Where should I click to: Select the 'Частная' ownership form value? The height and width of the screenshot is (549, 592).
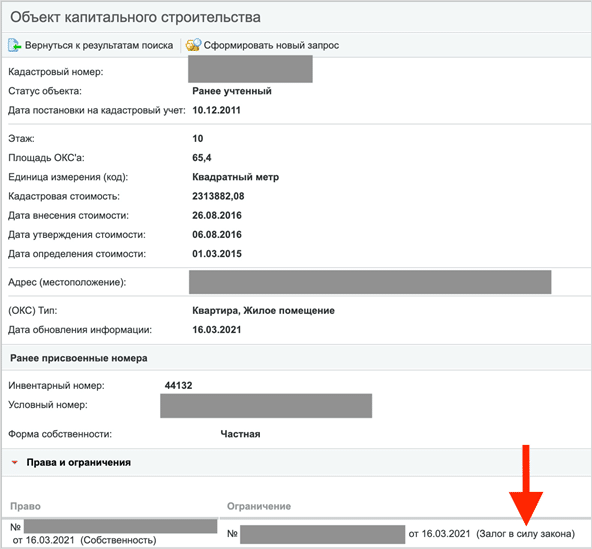coord(240,434)
